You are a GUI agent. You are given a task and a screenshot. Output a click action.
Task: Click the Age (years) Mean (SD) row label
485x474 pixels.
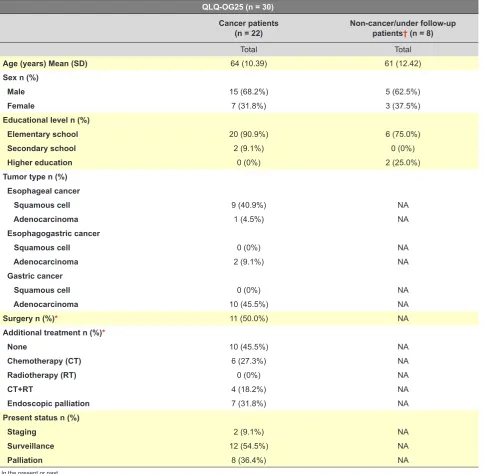click(x=45, y=63)
